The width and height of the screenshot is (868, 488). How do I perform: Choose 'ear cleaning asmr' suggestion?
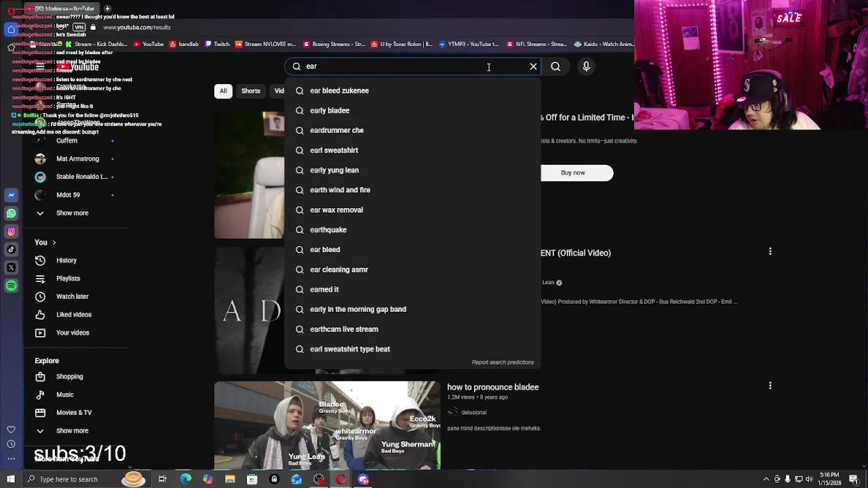412,270
